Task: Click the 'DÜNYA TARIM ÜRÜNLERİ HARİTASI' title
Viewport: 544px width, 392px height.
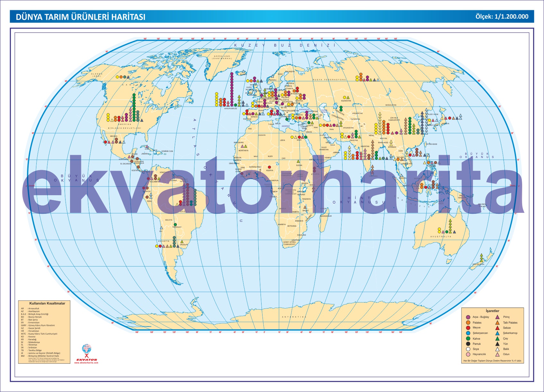Action: point(81,17)
